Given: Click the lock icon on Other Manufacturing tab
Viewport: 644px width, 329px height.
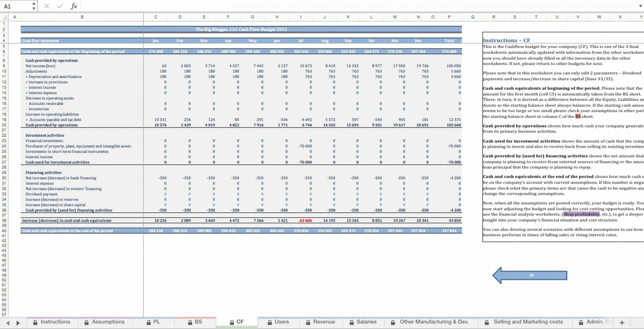Looking at the screenshot, I should point(393,322).
